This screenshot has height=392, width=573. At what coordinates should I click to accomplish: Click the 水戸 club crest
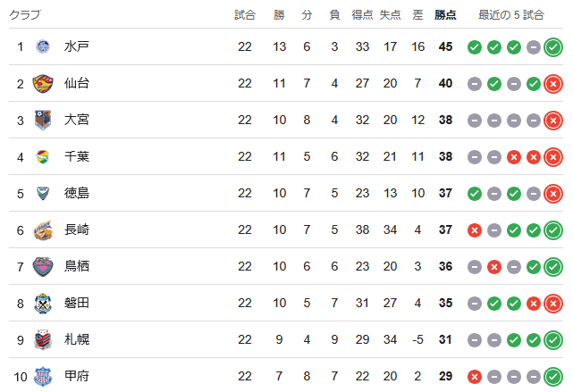click(43, 46)
